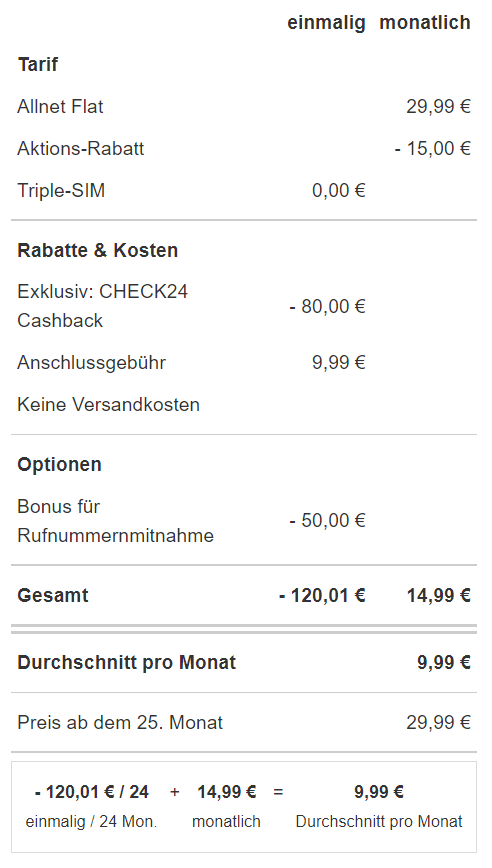492x868 pixels.
Task: Click the Gesamt one-time total - 120,01 €
Action: coord(322,596)
